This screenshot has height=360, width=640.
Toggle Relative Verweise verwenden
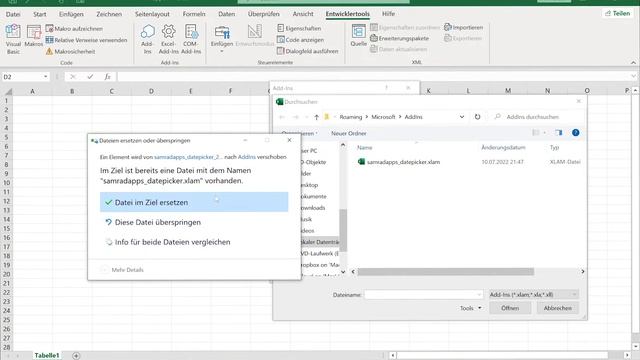87,40
